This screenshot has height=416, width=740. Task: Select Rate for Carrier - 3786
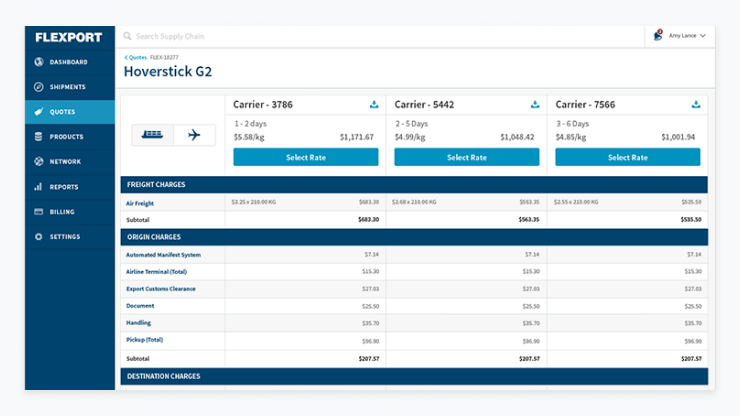pyautogui.click(x=306, y=157)
